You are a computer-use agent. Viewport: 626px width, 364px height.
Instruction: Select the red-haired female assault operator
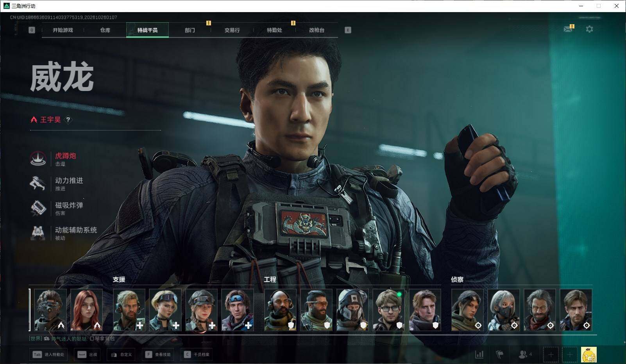pyautogui.click(x=87, y=310)
